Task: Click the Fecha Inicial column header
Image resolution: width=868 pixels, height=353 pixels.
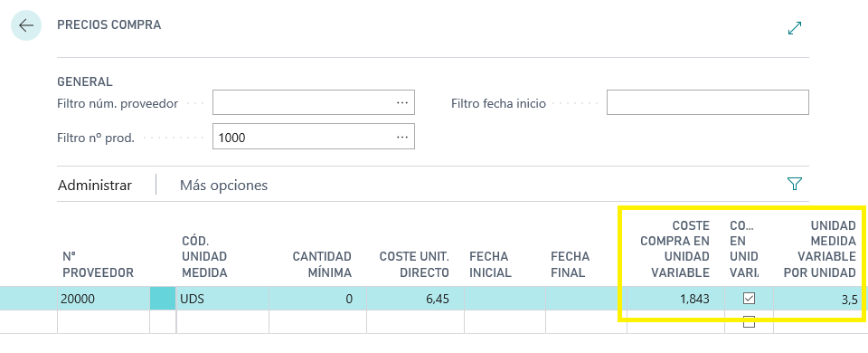Action: click(490, 264)
